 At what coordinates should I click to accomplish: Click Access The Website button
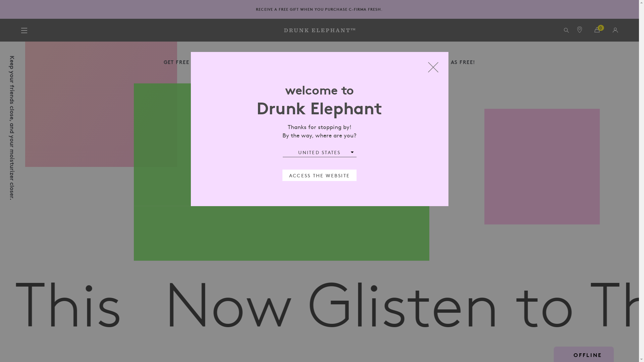point(319,175)
